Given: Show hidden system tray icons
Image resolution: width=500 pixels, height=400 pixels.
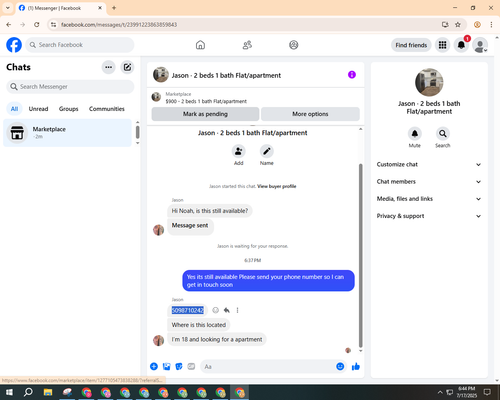Looking at the screenshot, I should pos(440,392).
